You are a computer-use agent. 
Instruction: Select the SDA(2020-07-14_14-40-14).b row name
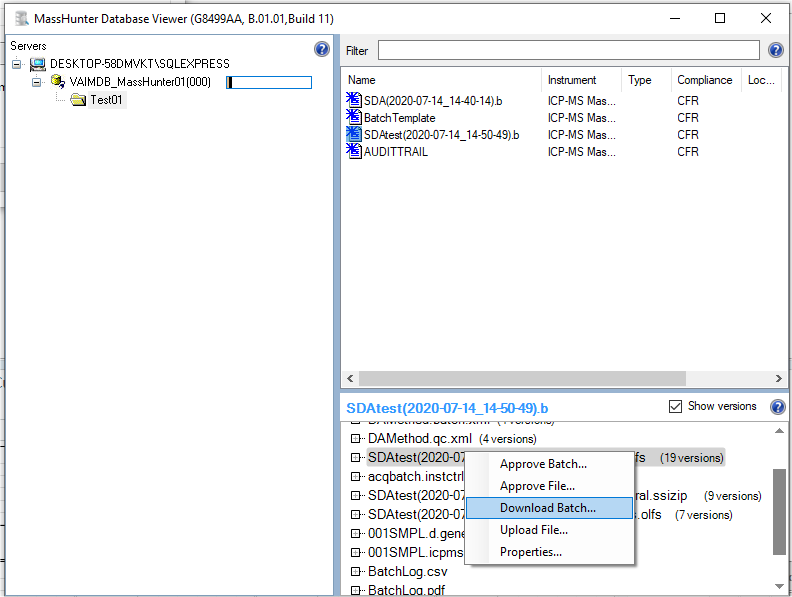pos(433,101)
